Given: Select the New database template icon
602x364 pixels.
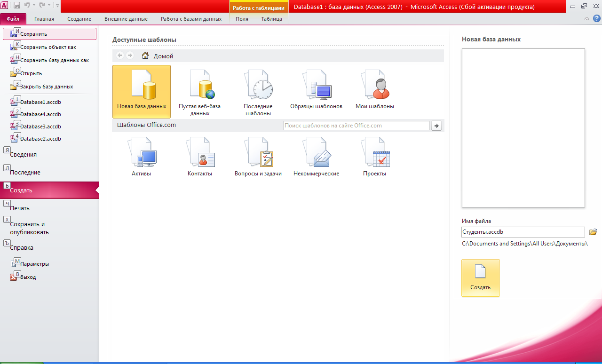Looking at the screenshot, I should [x=142, y=91].
